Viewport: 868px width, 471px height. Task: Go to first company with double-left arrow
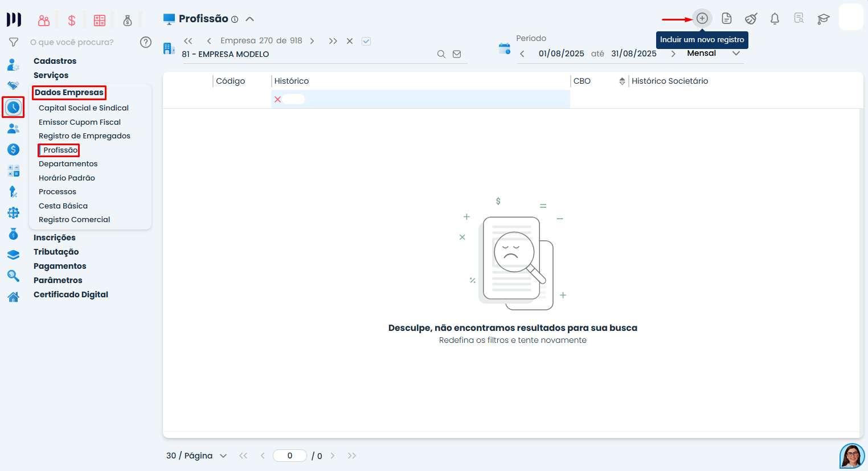click(x=188, y=41)
